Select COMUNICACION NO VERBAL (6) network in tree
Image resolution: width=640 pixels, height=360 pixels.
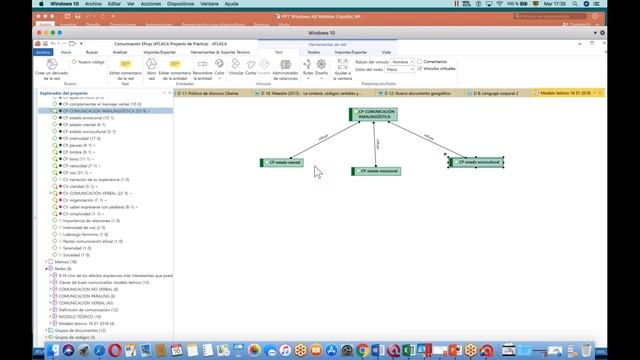tap(88, 289)
